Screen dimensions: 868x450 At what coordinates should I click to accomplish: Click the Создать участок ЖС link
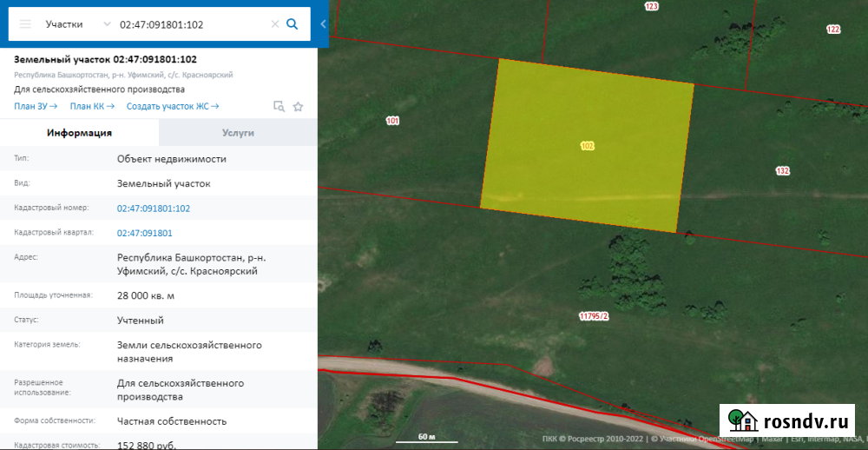pyautogui.click(x=172, y=106)
